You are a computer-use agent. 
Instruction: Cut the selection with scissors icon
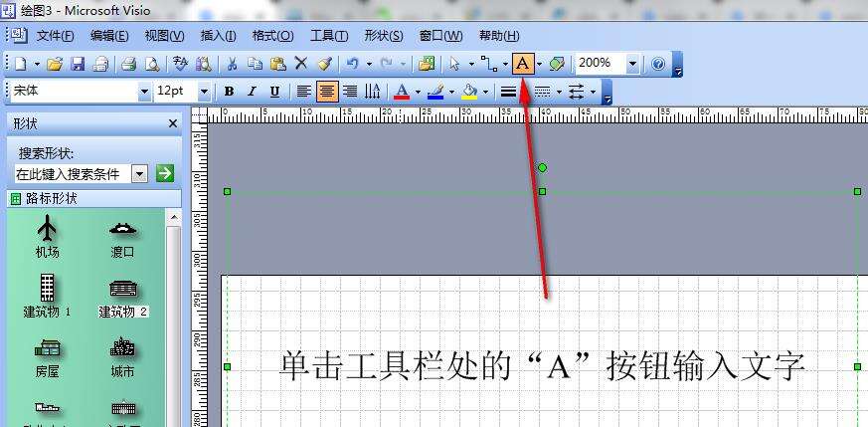[x=232, y=64]
